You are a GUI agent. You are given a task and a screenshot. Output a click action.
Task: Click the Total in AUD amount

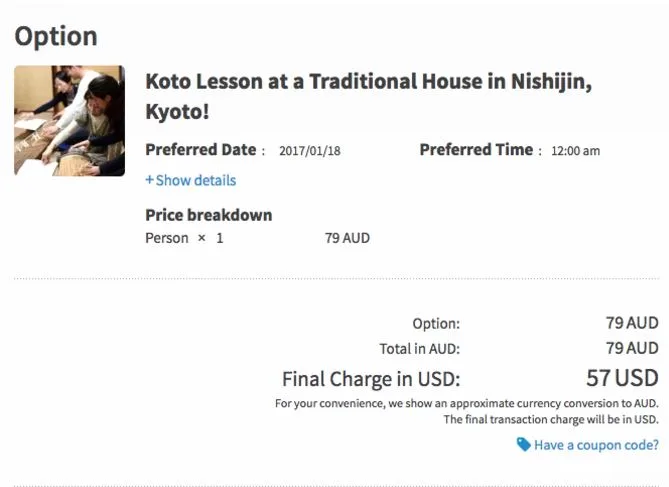coord(631,348)
